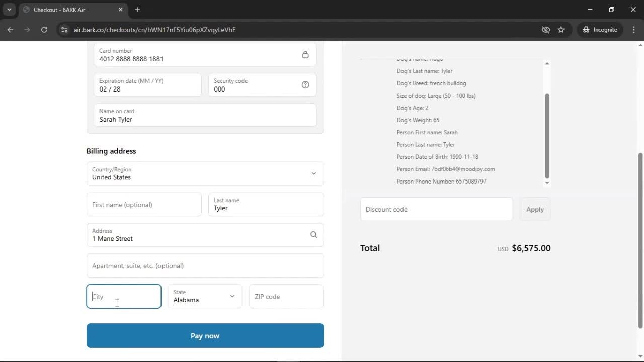Click the Address field with 1 Mane Street
This screenshot has width=644, height=362.
(205, 235)
